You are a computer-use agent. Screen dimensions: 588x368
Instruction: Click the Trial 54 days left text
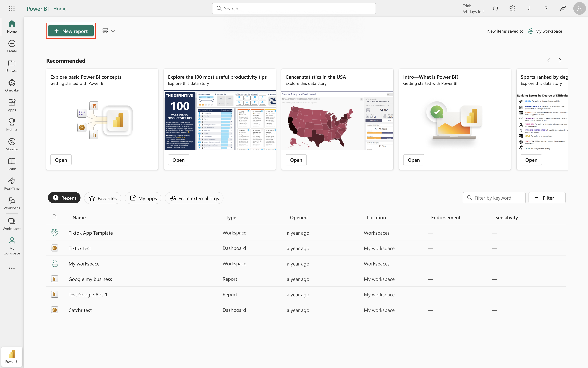pyautogui.click(x=473, y=9)
